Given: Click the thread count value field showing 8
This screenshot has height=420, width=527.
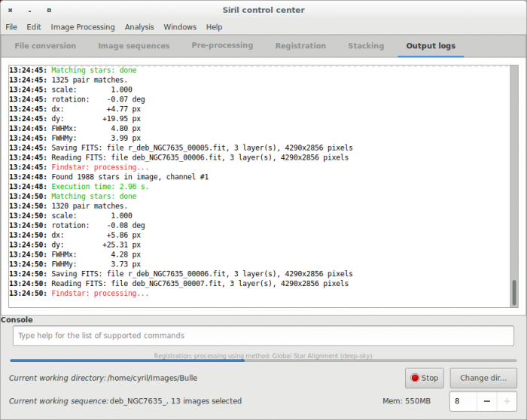Looking at the screenshot, I should [463, 401].
